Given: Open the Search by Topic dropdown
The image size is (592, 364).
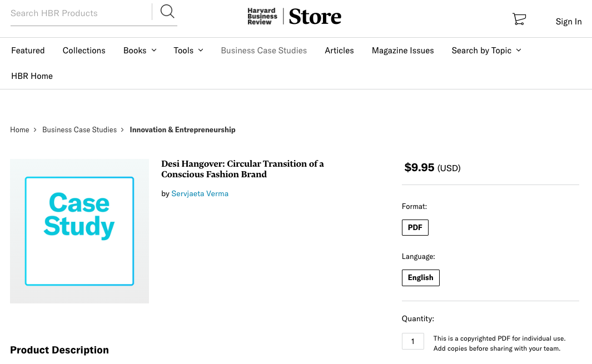Looking at the screenshot, I should pyautogui.click(x=486, y=51).
